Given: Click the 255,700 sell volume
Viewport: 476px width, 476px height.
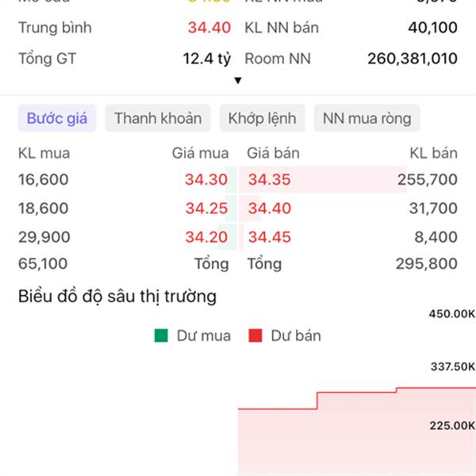Looking at the screenshot, I should click(x=428, y=180).
